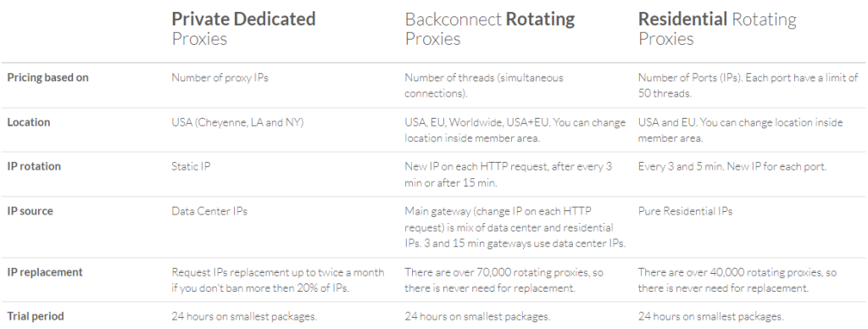Click the Backconnect Rotating Proxies heading
This screenshot has height=329, width=868.
pyautogui.click(x=490, y=28)
